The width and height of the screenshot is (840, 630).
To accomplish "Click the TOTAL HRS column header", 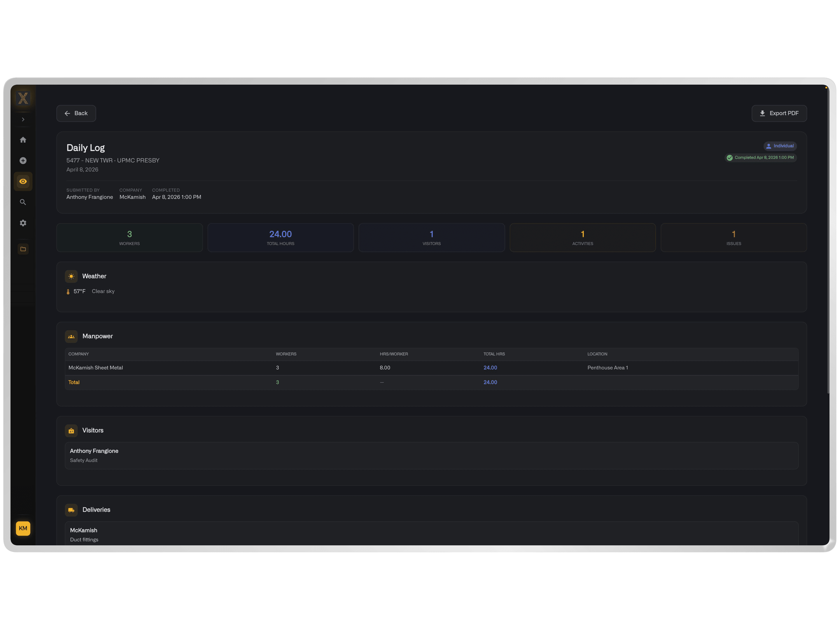I will tap(494, 354).
